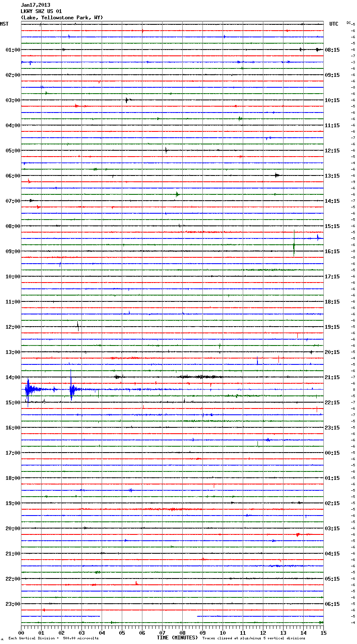Screen dimensions: 357x644
Task: Click the 08:15 UTC time label
Action: click(332, 50)
